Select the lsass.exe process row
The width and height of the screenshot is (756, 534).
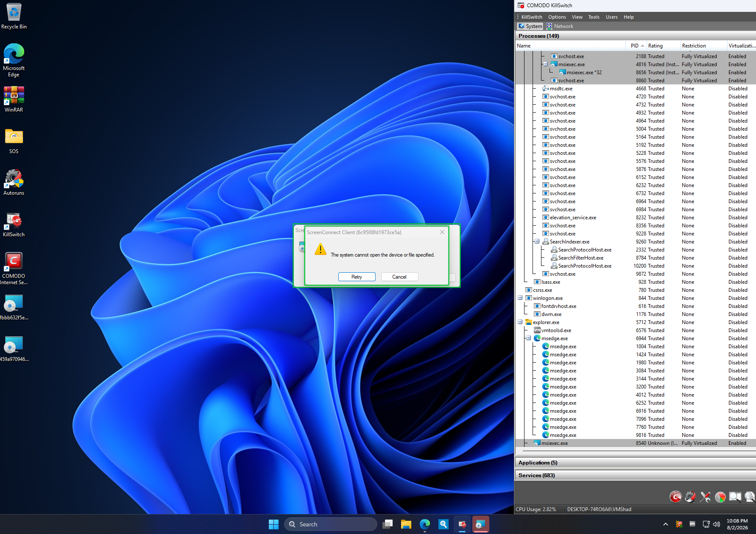pos(635,282)
